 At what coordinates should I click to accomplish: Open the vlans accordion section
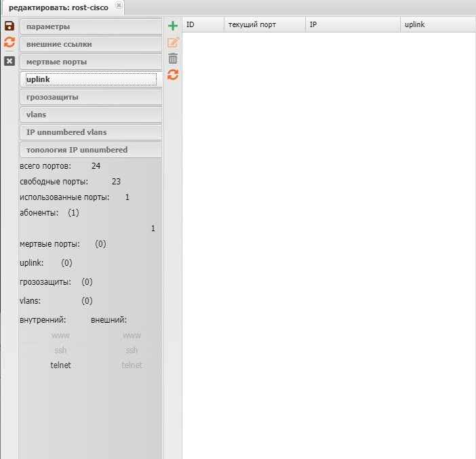coord(91,115)
